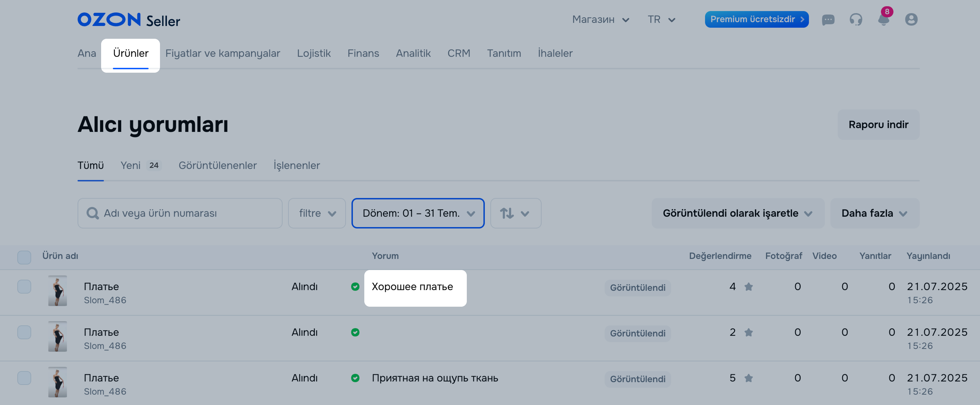Open the user profile icon
Screen dimensions: 980x405
point(911,19)
